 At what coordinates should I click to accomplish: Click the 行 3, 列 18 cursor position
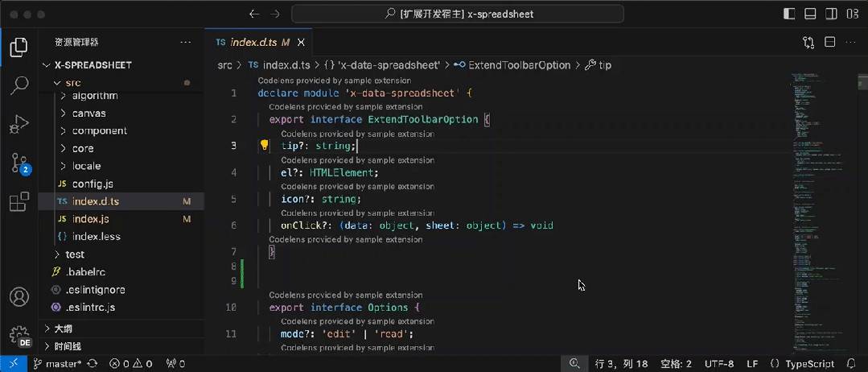click(x=621, y=364)
